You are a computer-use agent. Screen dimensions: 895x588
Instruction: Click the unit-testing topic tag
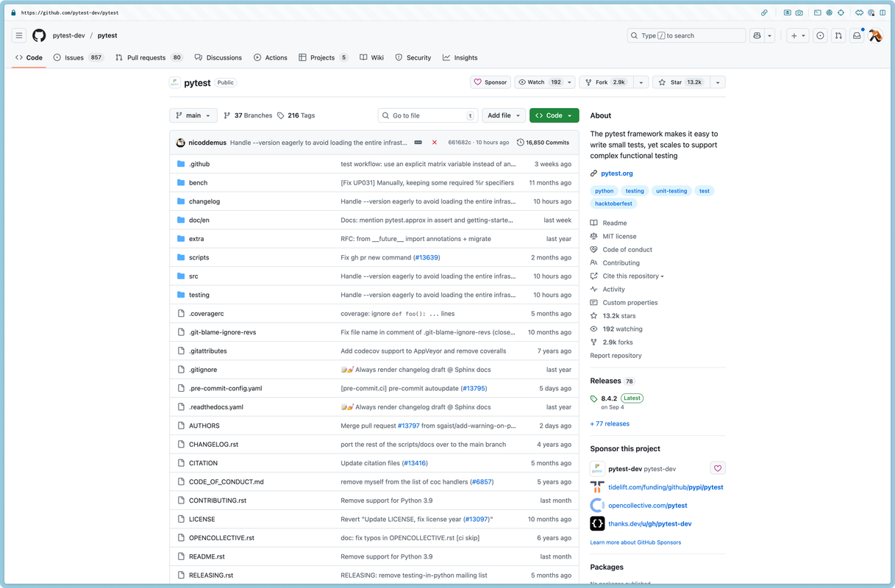671,190
